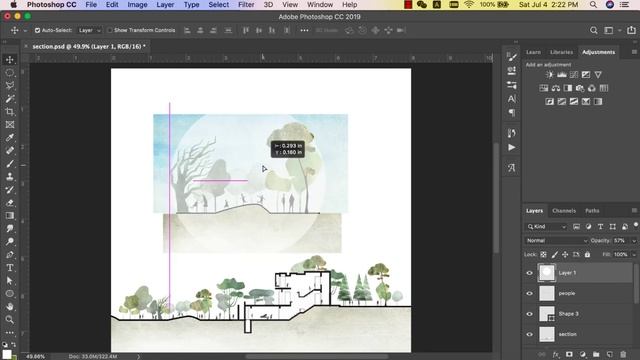Select the Hand tool
The width and height of the screenshot is (640, 360).
point(10,307)
